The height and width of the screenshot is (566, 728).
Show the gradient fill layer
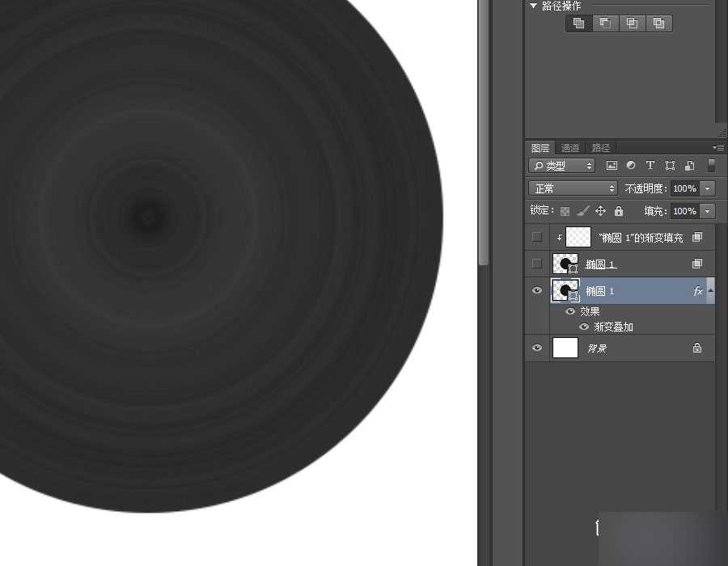click(x=537, y=237)
